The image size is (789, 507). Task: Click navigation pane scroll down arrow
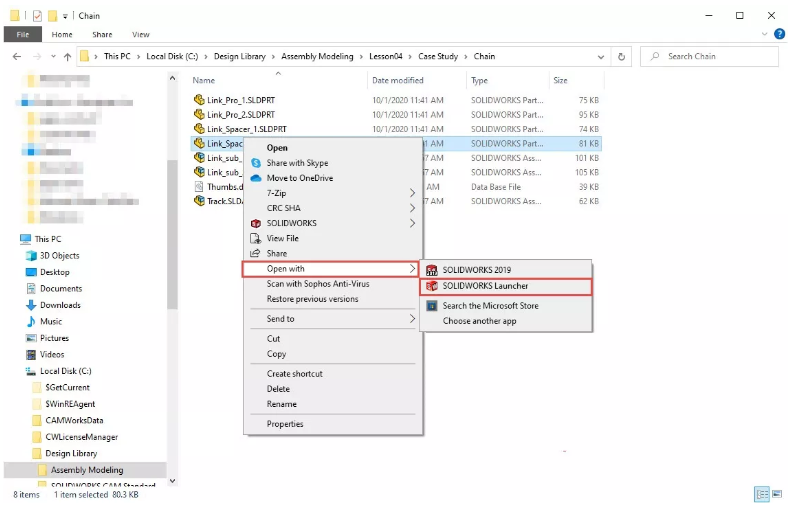[173, 480]
